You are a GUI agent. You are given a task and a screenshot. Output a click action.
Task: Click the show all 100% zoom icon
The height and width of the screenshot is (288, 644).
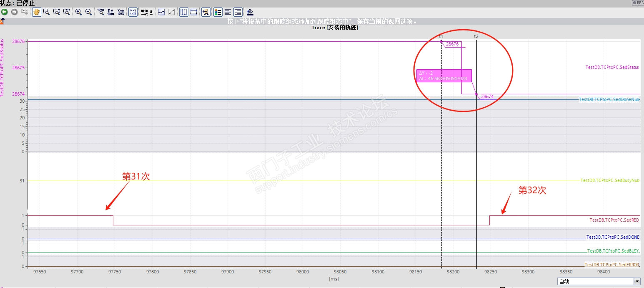101,12
